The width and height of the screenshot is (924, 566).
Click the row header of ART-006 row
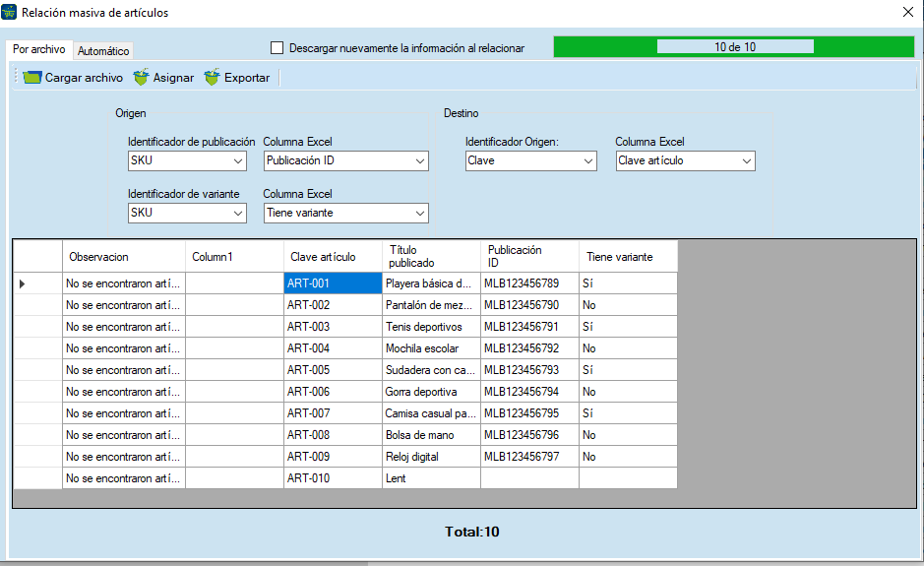tap(37, 392)
